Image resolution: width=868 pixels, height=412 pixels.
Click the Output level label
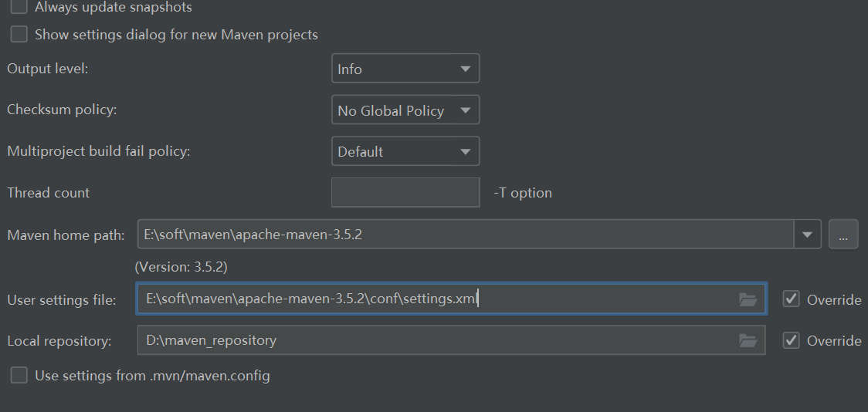[48, 69]
